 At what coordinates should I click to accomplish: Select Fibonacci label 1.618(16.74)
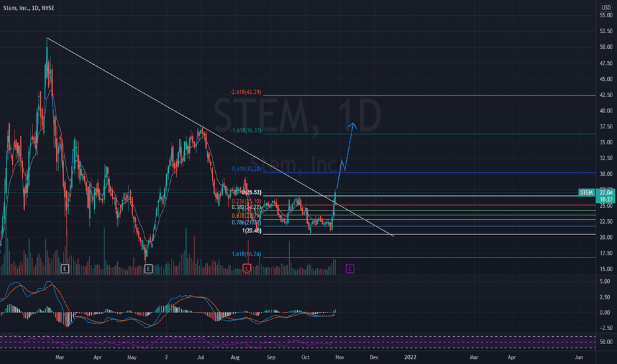(246, 254)
